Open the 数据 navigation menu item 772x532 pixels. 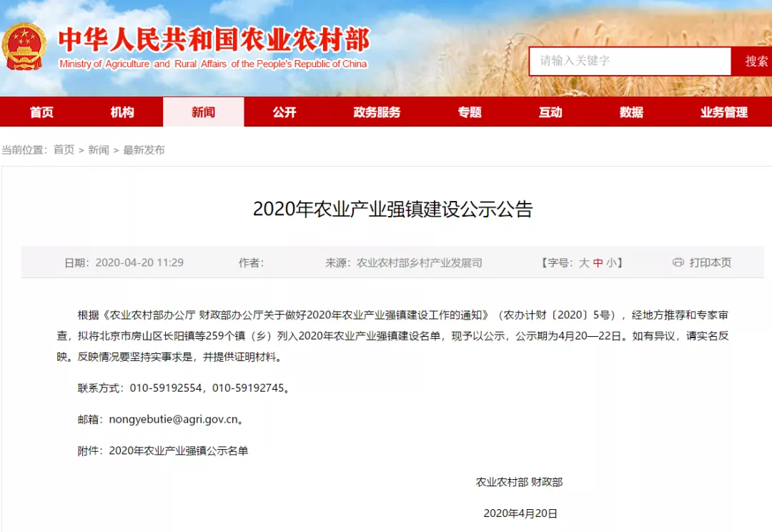click(631, 112)
